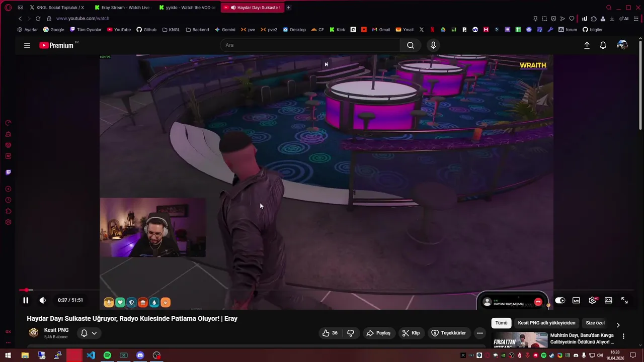Enter fullscreen mode in the player
This screenshot has height=362, width=644.
point(624,300)
